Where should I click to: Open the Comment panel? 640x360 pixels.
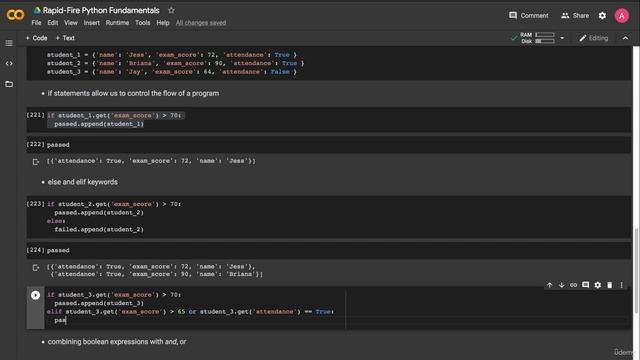529,16
